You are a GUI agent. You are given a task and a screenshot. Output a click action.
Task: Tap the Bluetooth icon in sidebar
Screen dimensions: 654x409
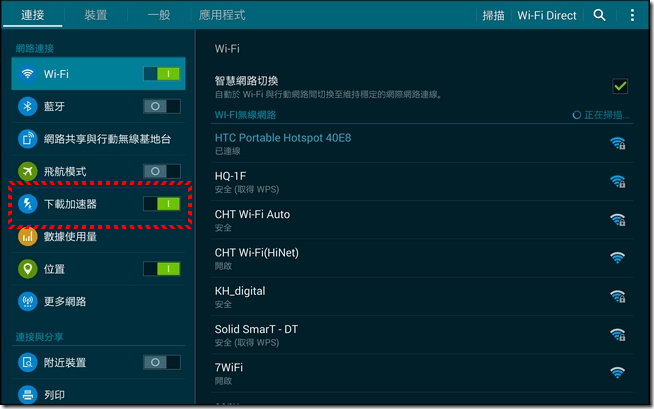click(27, 106)
